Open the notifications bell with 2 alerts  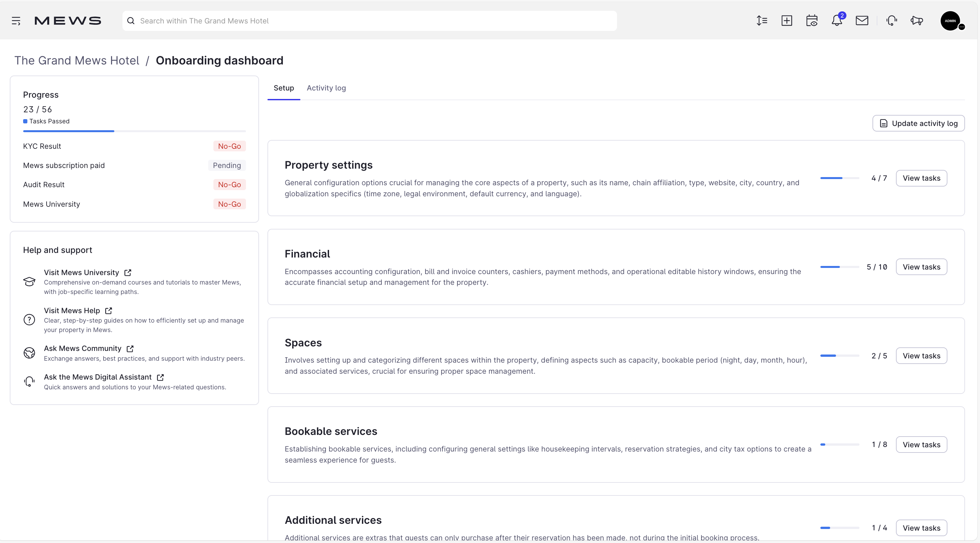(x=837, y=21)
